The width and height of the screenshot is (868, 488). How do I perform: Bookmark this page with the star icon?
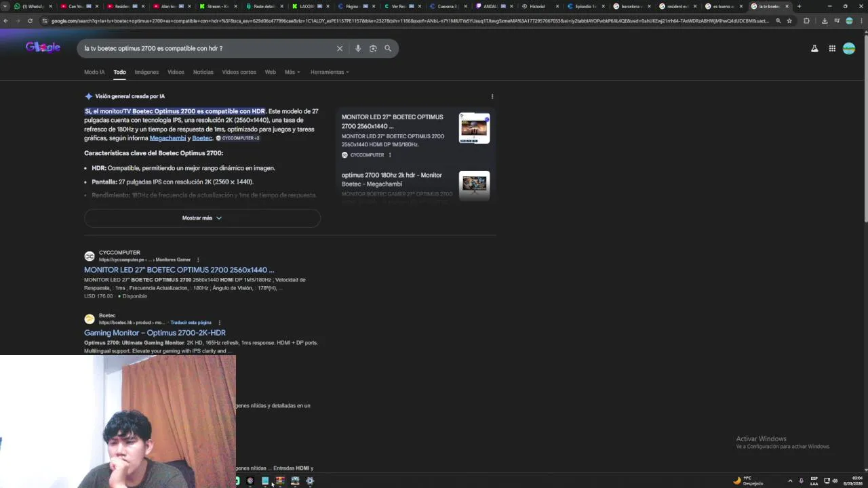pos(789,21)
